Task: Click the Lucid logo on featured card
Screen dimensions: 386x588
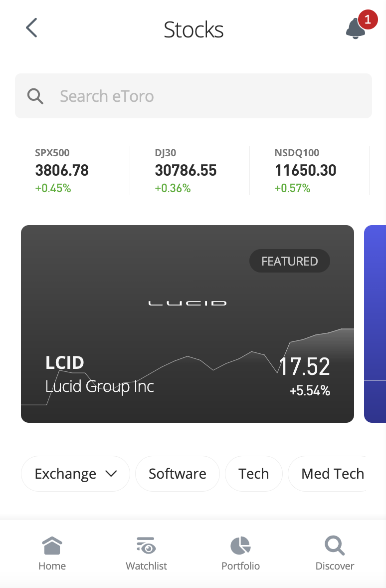Action: pos(188,302)
